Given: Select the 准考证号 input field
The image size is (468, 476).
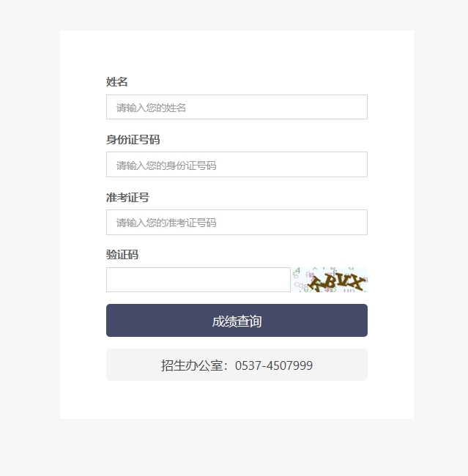Looking at the screenshot, I should (x=237, y=222).
